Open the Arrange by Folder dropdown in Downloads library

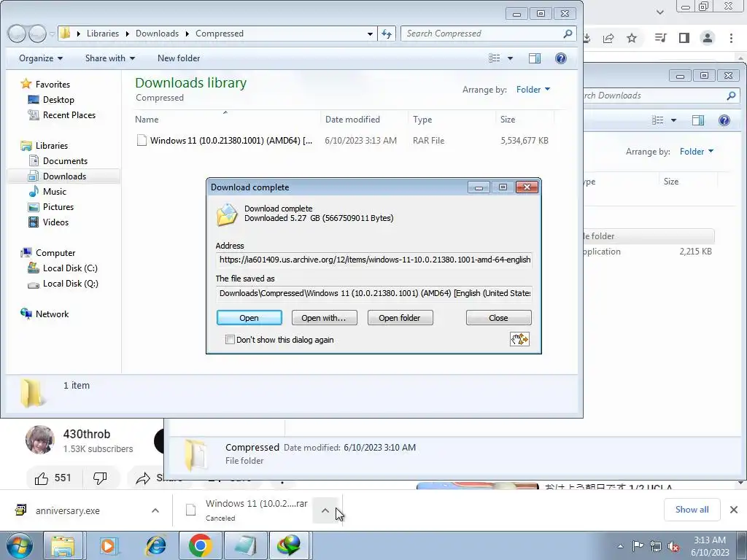click(x=533, y=90)
